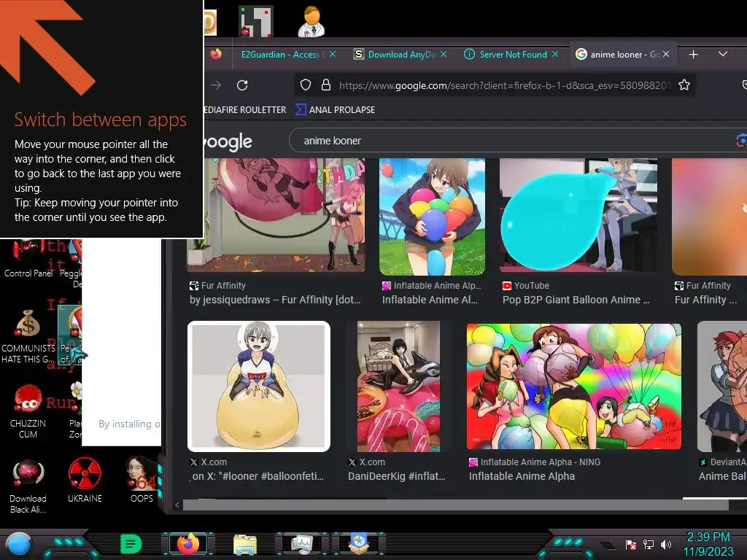Select the CHUZZIN CUM desktop icon
Viewport: 747px width, 560px height.
[x=28, y=412]
